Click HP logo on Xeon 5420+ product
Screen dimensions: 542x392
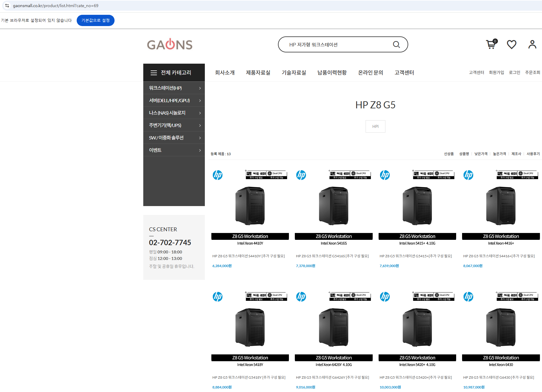(x=385, y=296)
